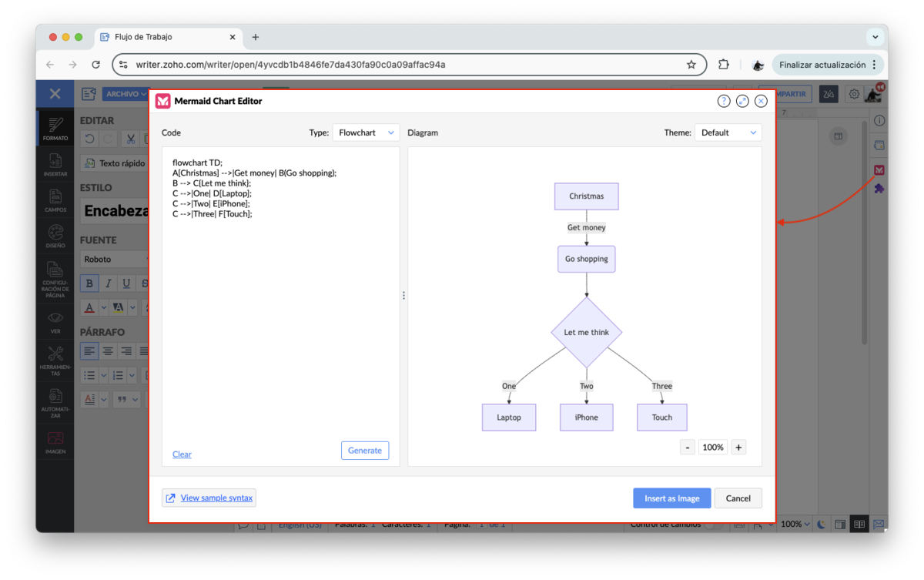Expand the ARCHIVO menu dropdown
924x580 pixels.
click(126, 94)
